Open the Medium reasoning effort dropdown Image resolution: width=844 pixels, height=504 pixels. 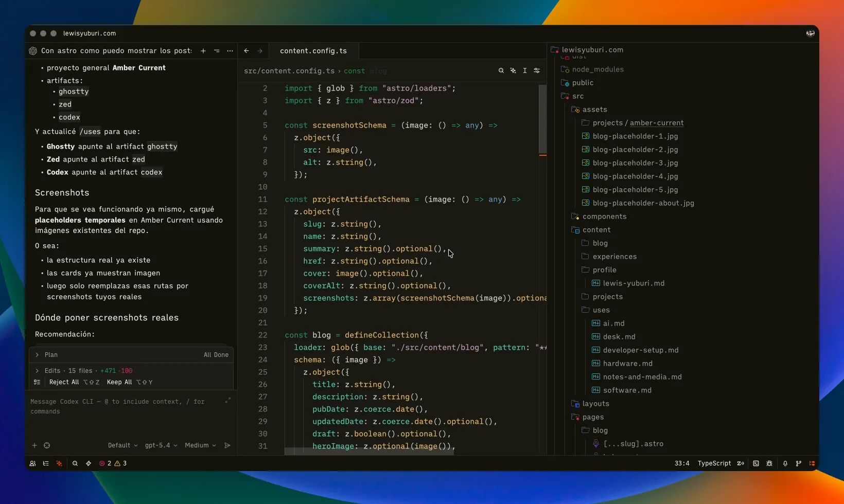(x=200, y=445)
